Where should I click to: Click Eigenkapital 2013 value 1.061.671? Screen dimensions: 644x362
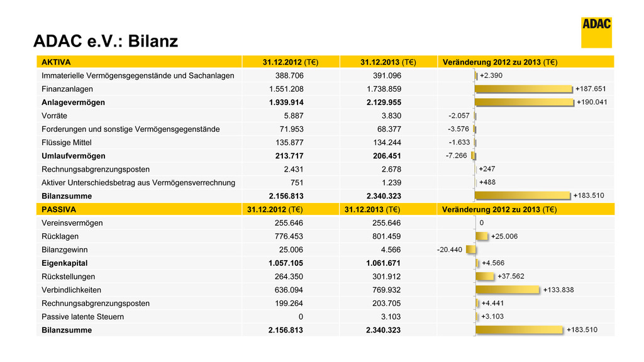(383, 263)
